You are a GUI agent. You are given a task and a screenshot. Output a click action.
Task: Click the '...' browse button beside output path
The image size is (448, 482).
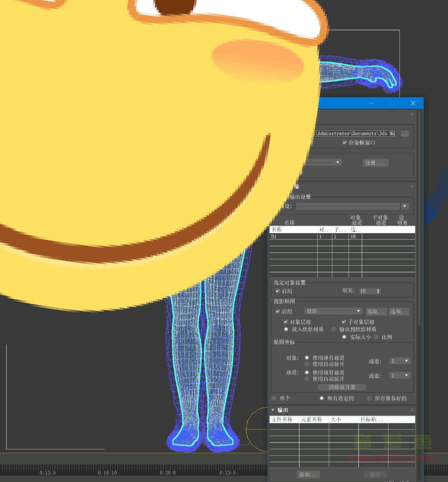coord(404,134)
